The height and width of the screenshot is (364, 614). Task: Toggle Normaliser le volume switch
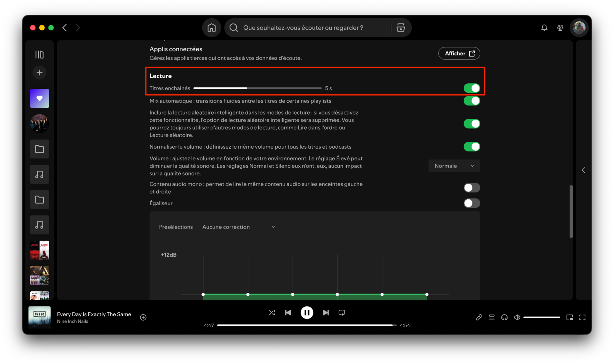(x=472, y=147)
